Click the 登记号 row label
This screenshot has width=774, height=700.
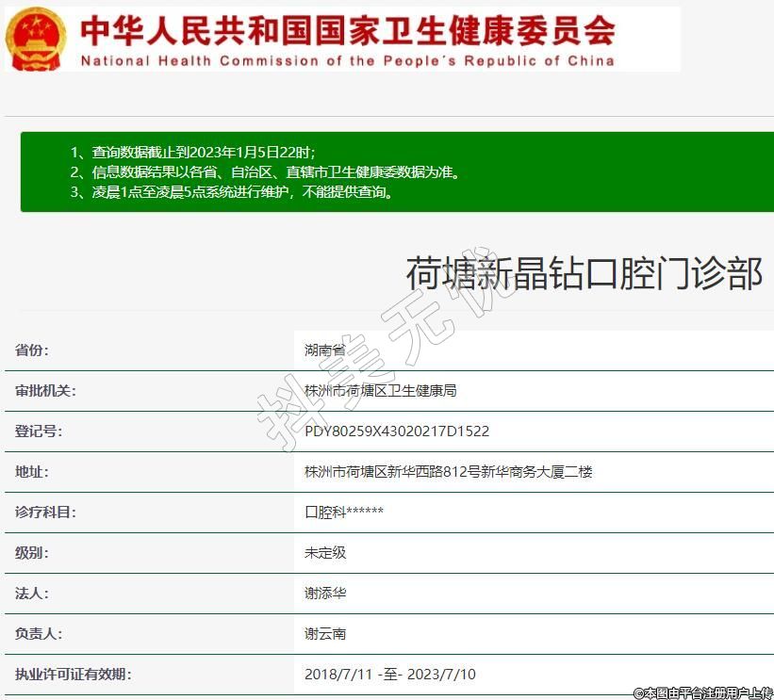pos(39,431)
